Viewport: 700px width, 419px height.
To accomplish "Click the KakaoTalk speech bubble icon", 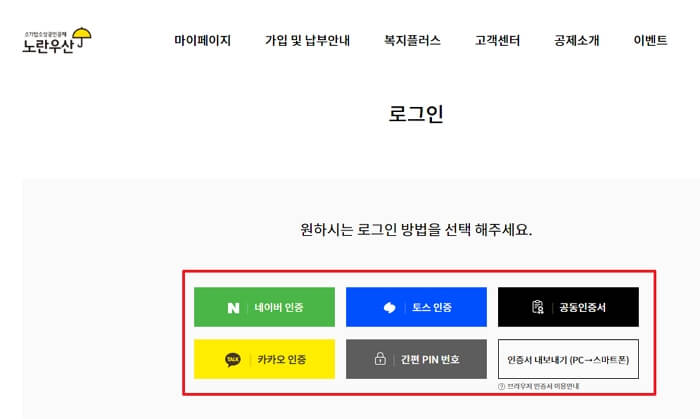I will pyautogui.click(x=233, y=360).
